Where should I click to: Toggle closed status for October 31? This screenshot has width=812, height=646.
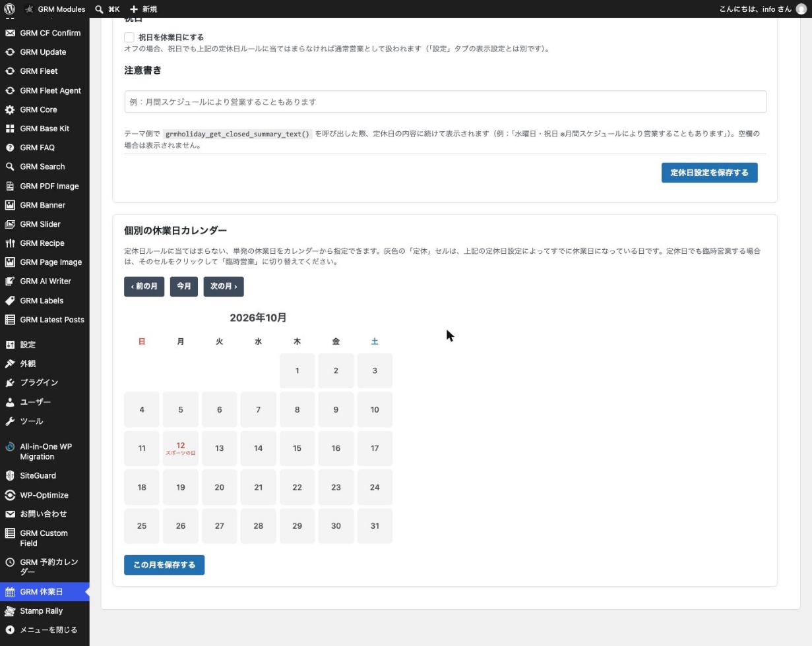375,526
